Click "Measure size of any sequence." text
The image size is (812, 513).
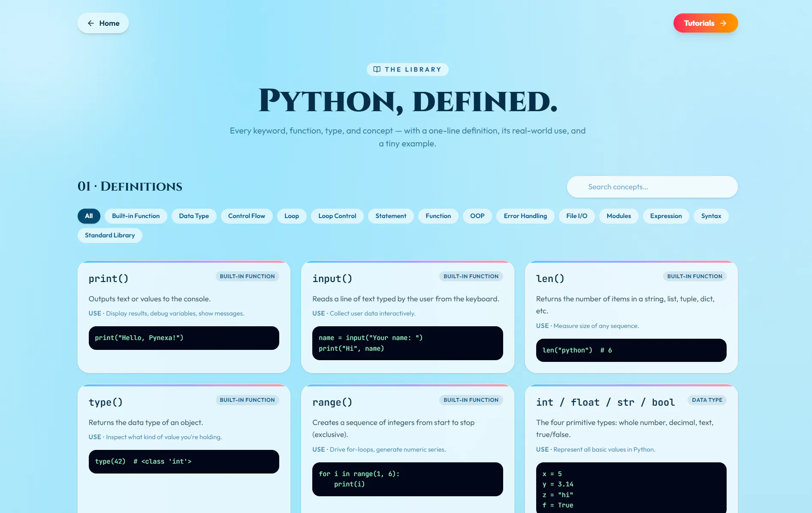point(596,326)
